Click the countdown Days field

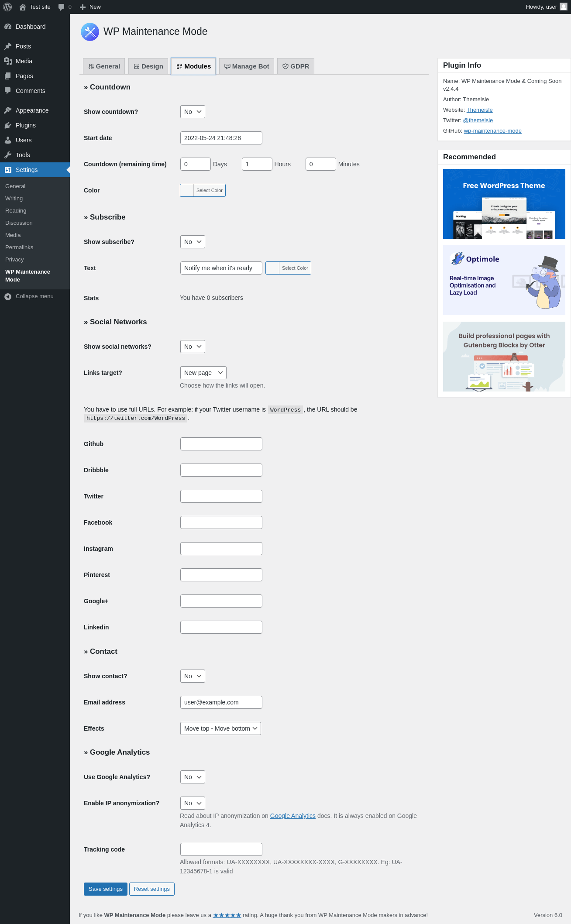click(x=196, y=164)
